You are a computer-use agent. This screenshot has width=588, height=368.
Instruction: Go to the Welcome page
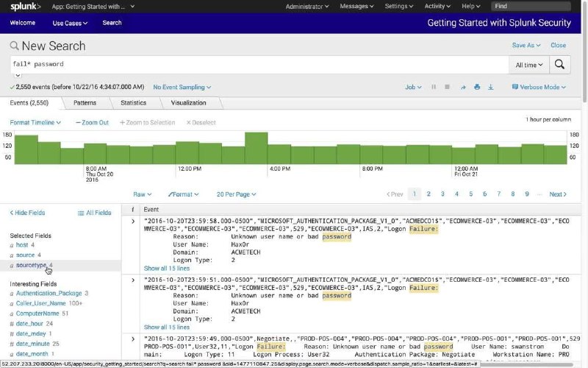point(23,23)
